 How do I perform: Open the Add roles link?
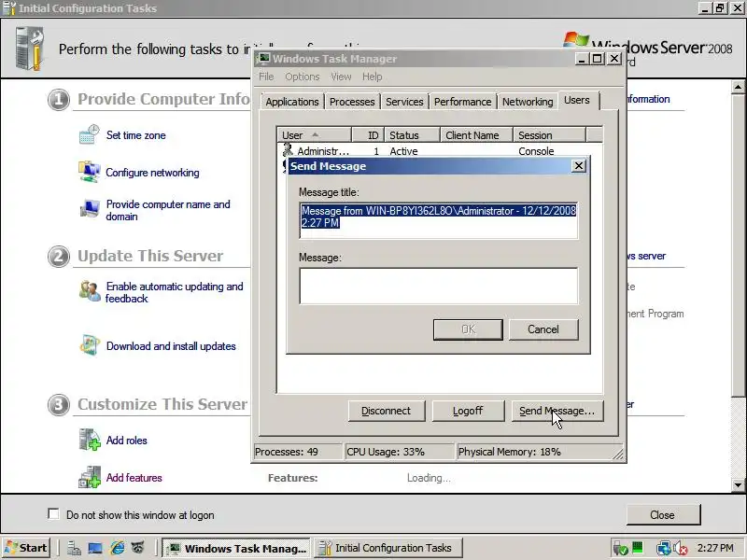(126, 441)
